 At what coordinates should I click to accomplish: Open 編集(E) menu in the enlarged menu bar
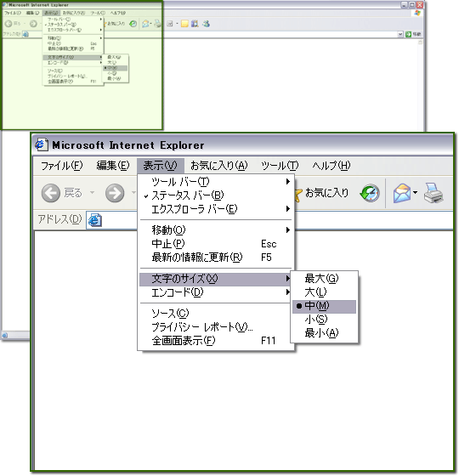(113, 166)
